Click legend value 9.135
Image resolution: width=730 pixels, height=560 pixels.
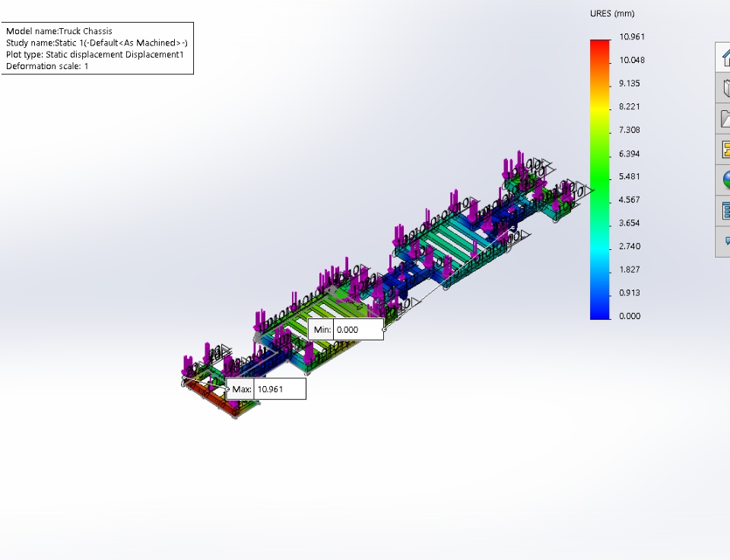click(x=630, y=84)
